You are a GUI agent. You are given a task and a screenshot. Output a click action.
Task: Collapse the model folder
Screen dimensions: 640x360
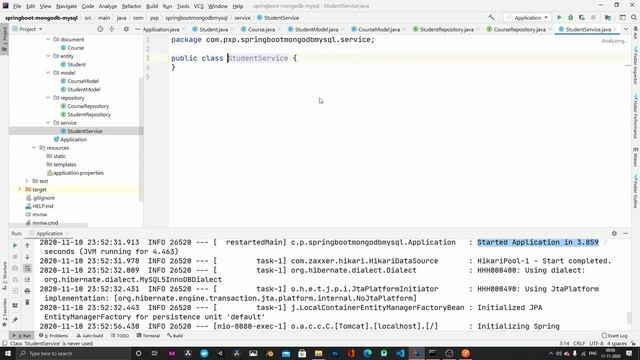(x=48, y=73)
